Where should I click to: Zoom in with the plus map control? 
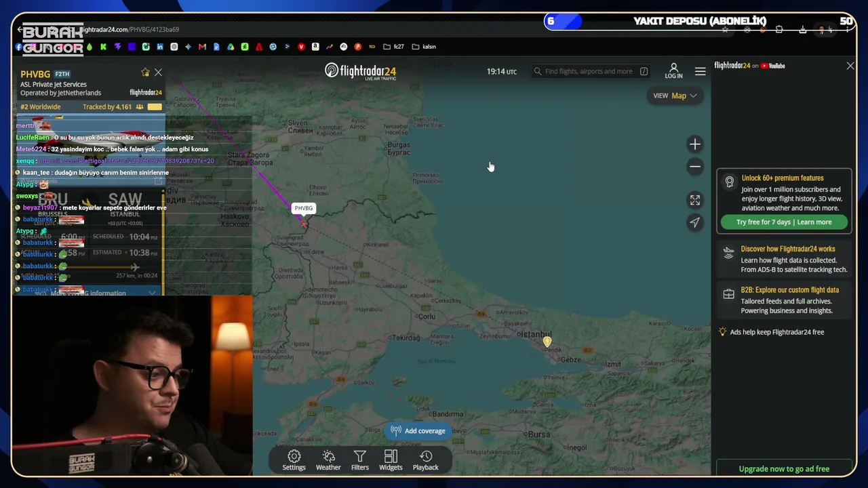695,144
